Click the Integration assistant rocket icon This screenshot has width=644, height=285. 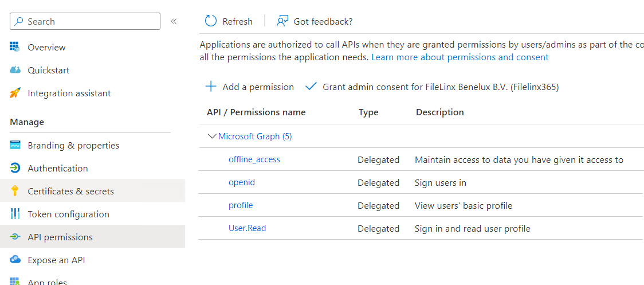tap(15, 93)
